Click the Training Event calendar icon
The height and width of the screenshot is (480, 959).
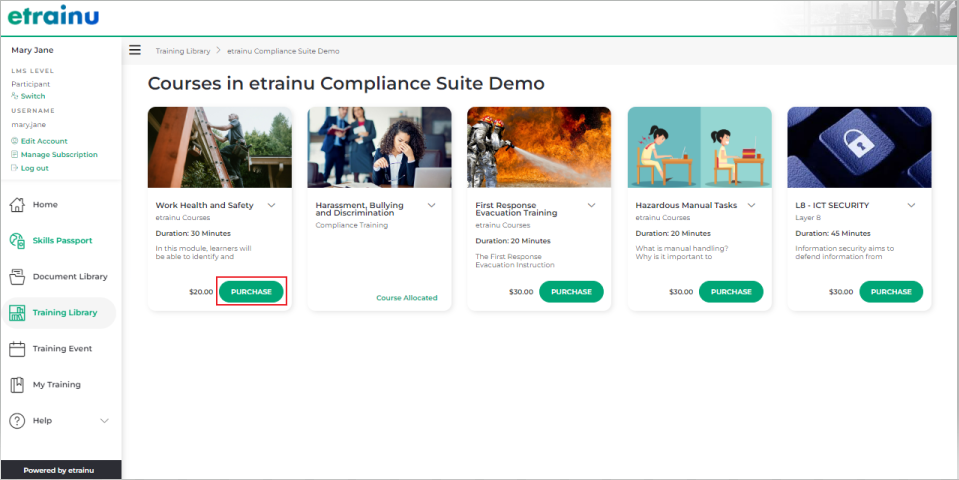17,349
